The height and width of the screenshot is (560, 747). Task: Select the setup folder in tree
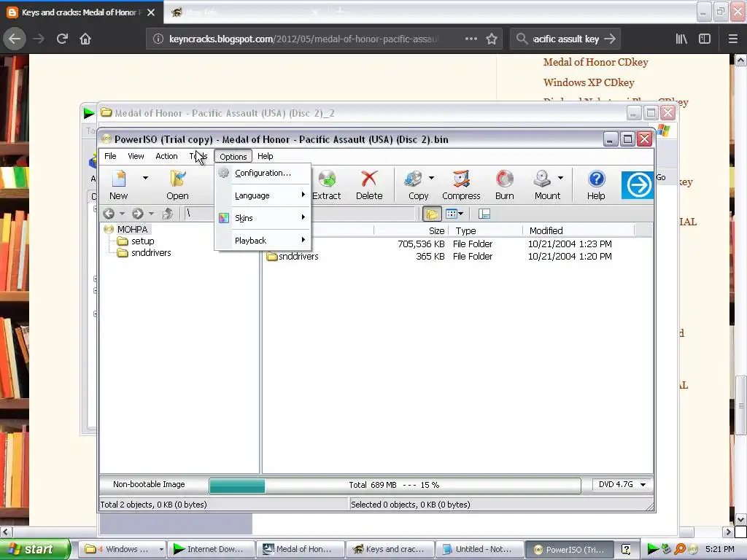click(x=142, y=241)
